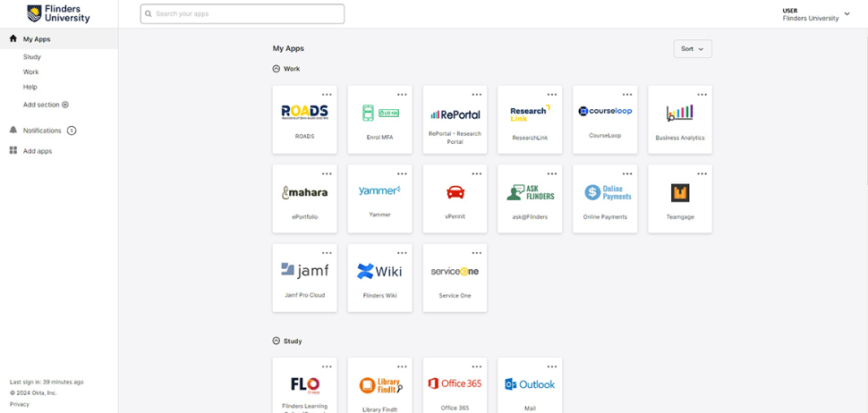Image resolution: width=868 pixels, height=413 pixels.
Task: Open the Online Payments app
Action: pos(605,198)
